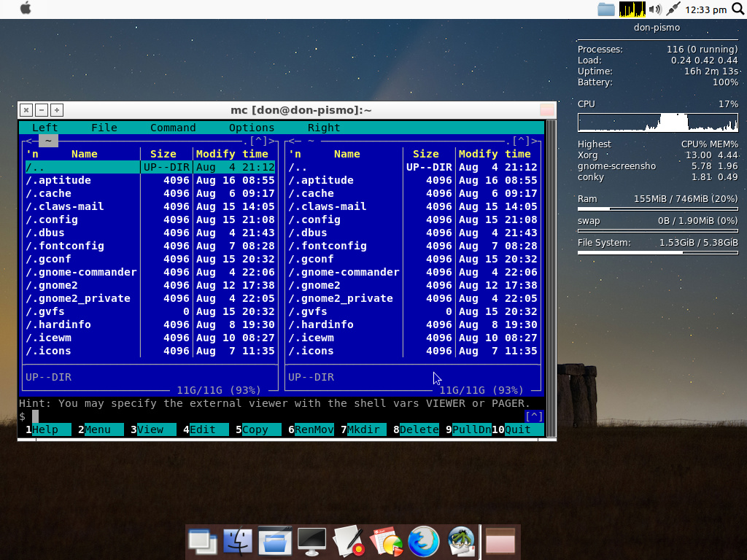Launch the blue globe web browser from dock

click(424, 541)
